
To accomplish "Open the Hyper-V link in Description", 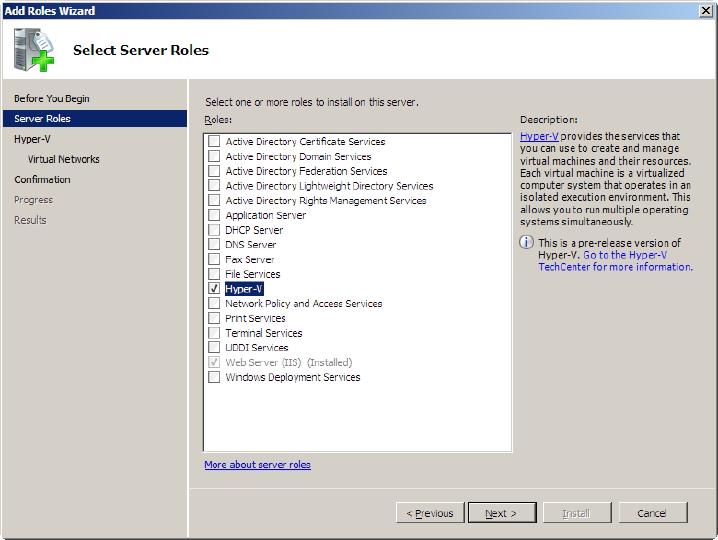I will click(x=539, y=136).
